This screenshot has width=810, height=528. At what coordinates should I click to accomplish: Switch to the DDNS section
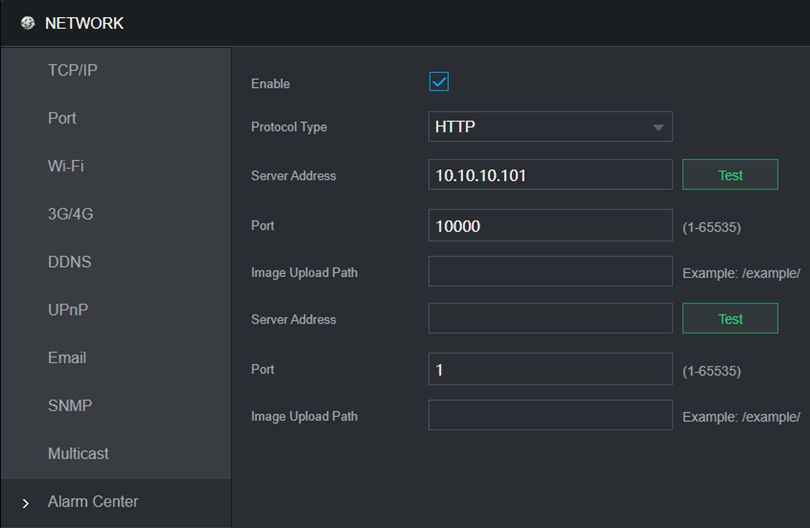point(69,262)
